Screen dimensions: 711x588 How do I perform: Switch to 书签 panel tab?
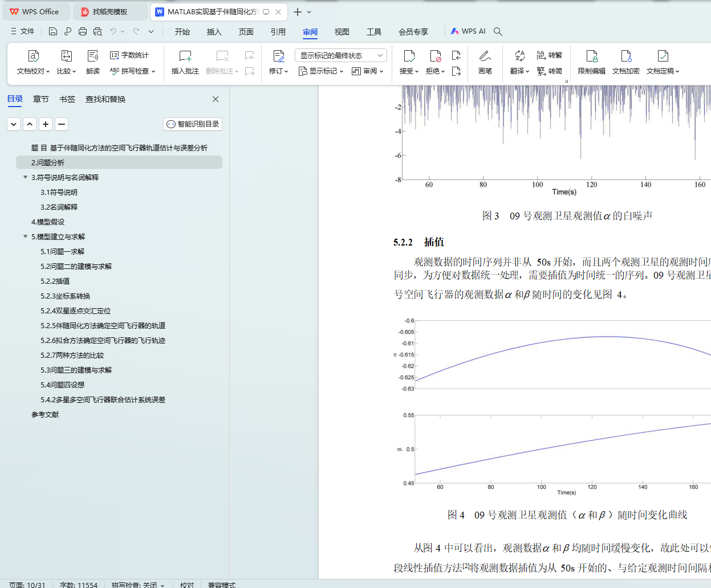click(67, 99)
